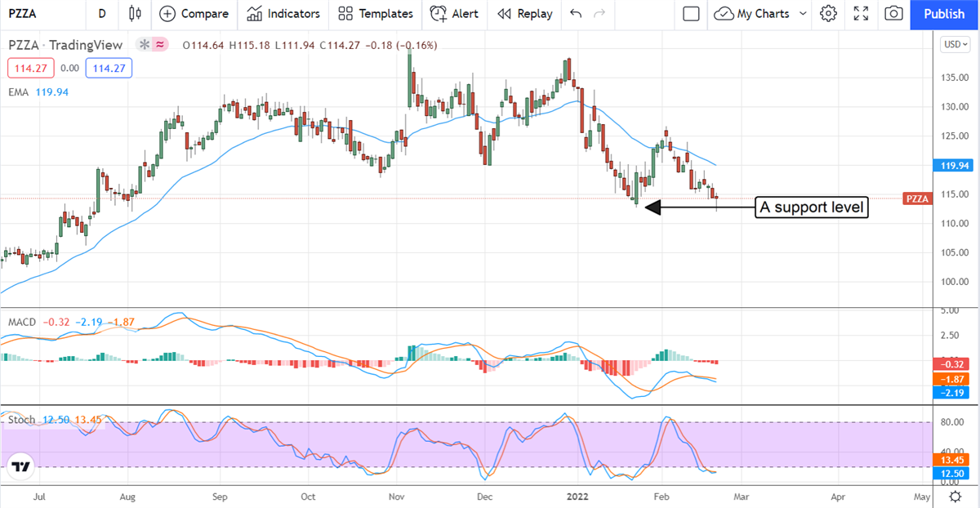
Task: Click the red 114.27 sell price button
Action: point(27,69)
